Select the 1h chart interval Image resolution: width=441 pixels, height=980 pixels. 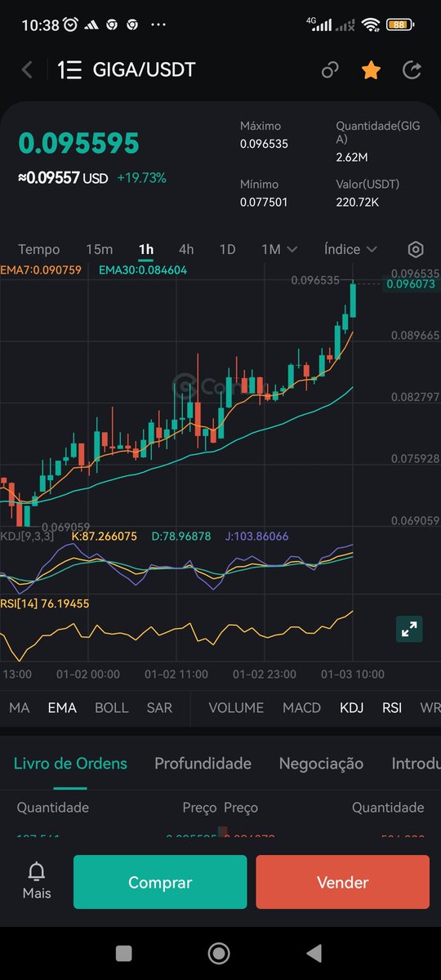click(146, 249)
